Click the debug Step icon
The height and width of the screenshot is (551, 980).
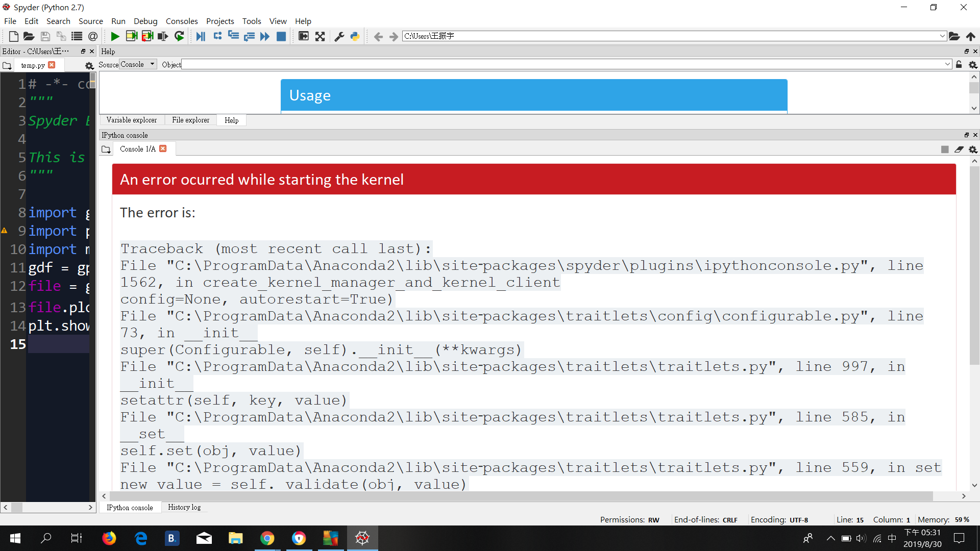point(217,36)
